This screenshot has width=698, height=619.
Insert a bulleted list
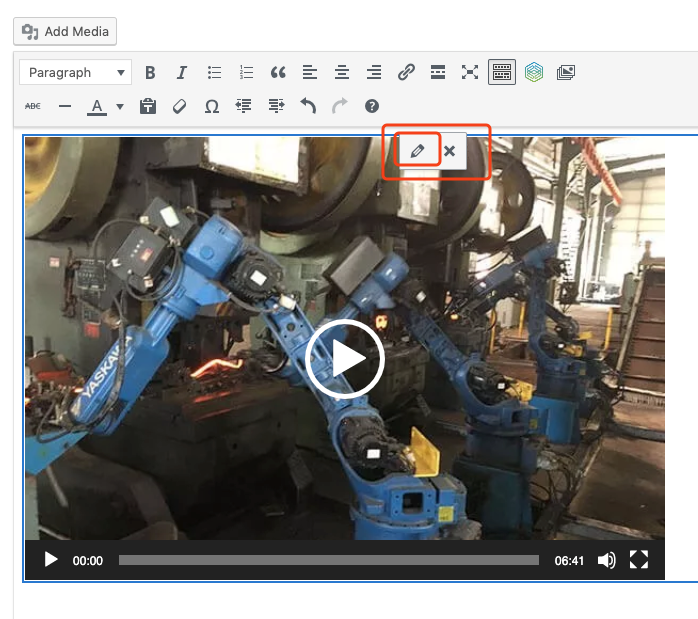pos(214,72)
